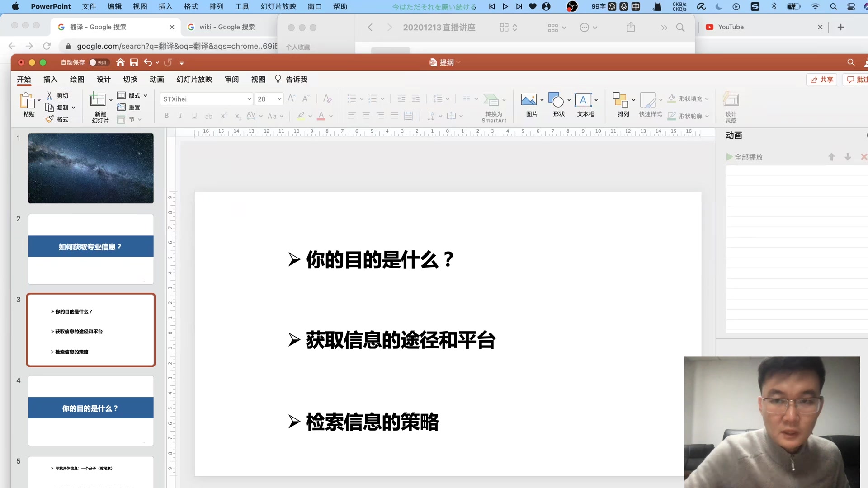
Task: Switch to the 插入 ribbon tab
Action: click(x=50, y=80)
